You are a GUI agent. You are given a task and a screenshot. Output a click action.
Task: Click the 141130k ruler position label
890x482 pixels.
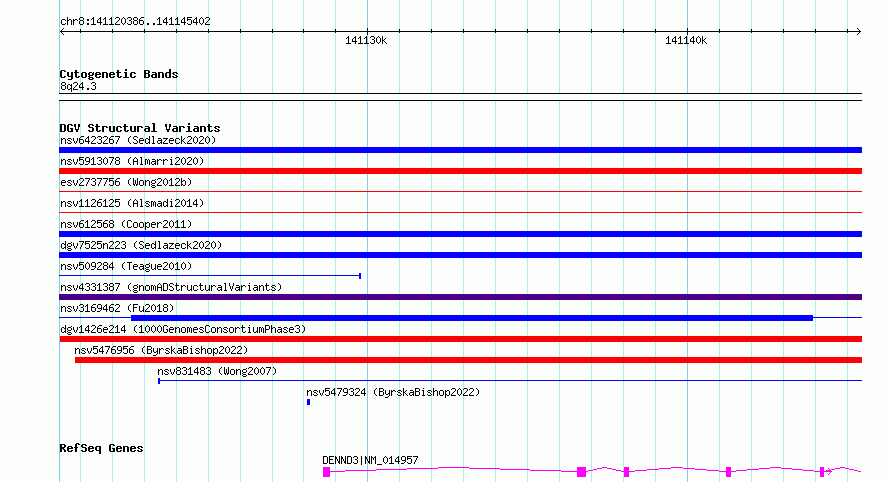[366, 40]
